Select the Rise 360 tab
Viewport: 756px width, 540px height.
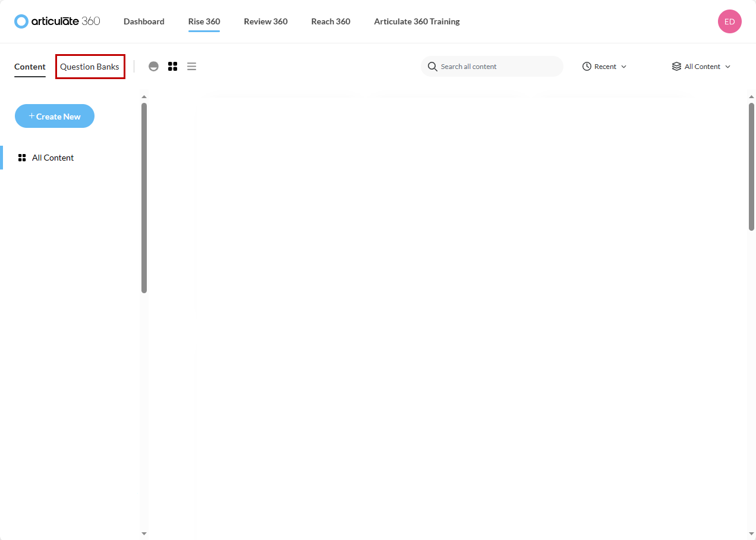tap(204, 21)
